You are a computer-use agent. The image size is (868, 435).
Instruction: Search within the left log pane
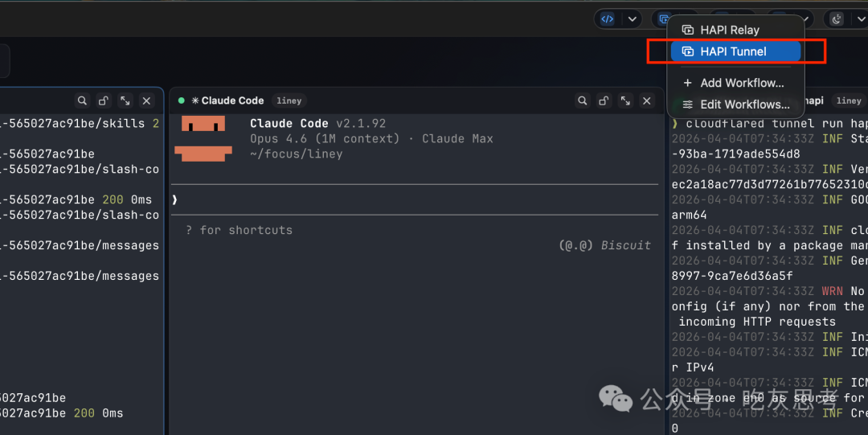(82, 101)
